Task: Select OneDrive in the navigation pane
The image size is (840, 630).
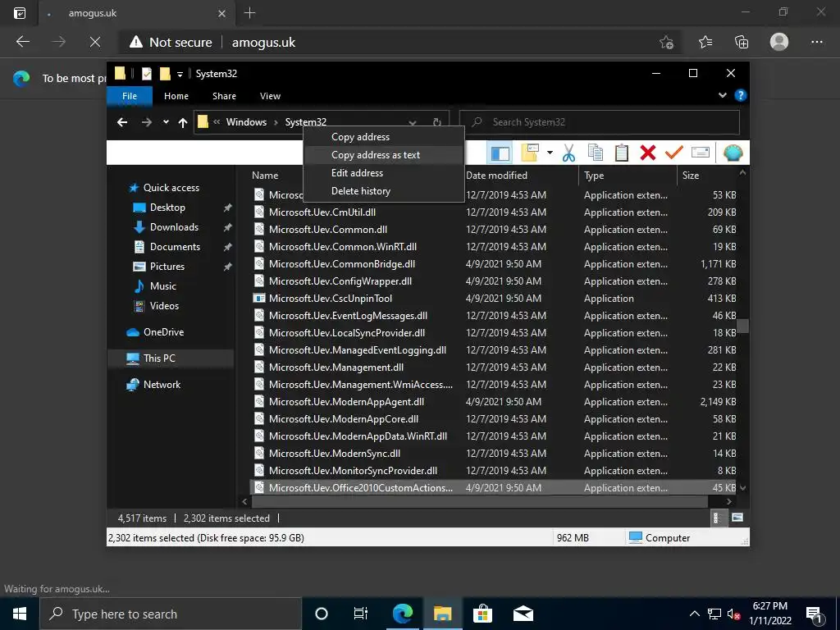Action: [163, 332]
